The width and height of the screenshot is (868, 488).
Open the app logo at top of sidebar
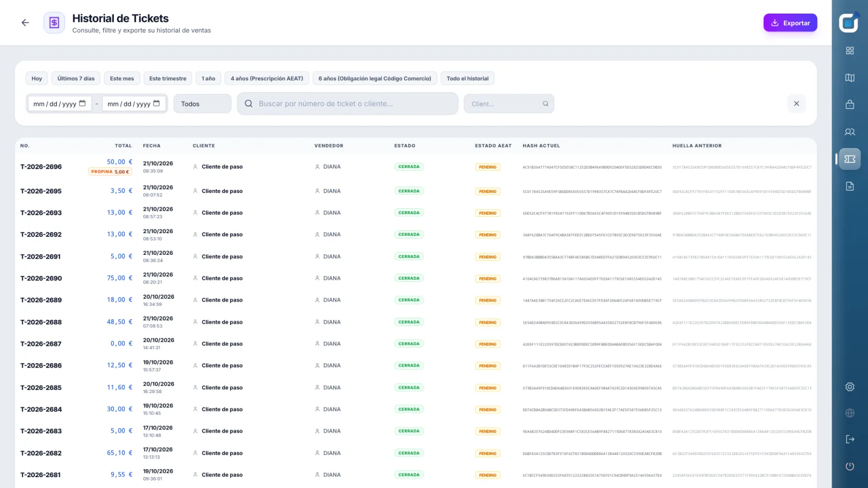(849, 22)
